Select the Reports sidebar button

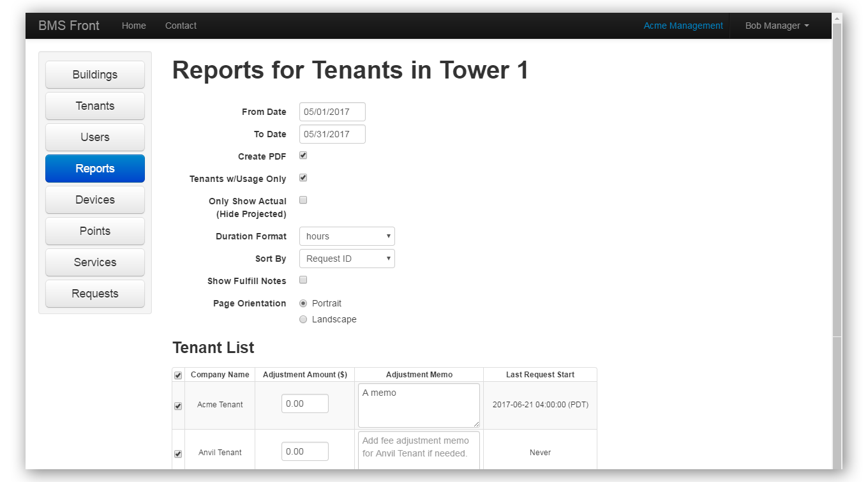pyautogui.click(x=95, y=169)
